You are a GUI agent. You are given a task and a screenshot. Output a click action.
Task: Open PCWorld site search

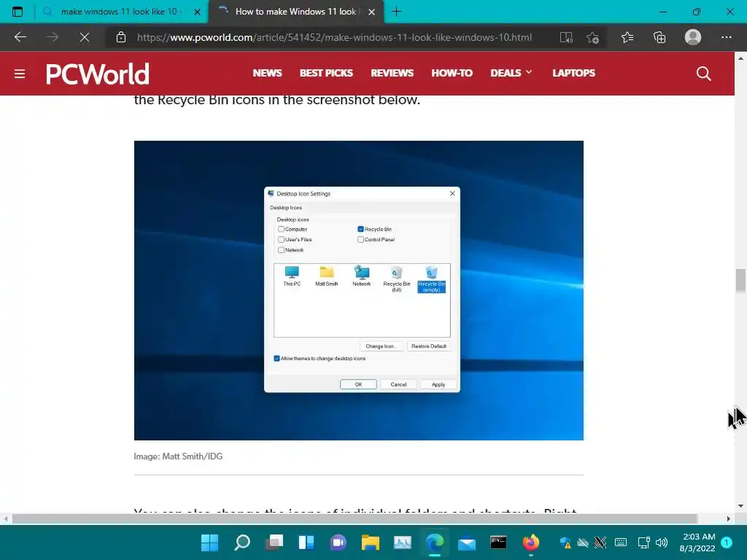click(x=703, y=74)
